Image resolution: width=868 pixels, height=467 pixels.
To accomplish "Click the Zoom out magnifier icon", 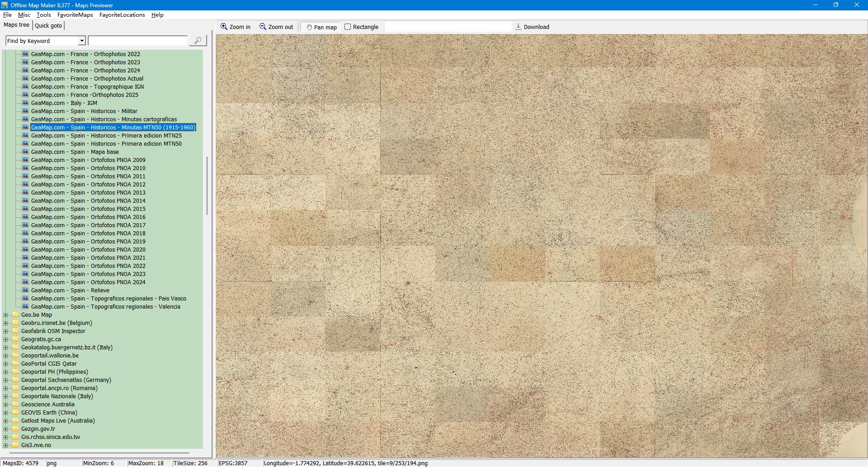I will (x=263, y=27).
